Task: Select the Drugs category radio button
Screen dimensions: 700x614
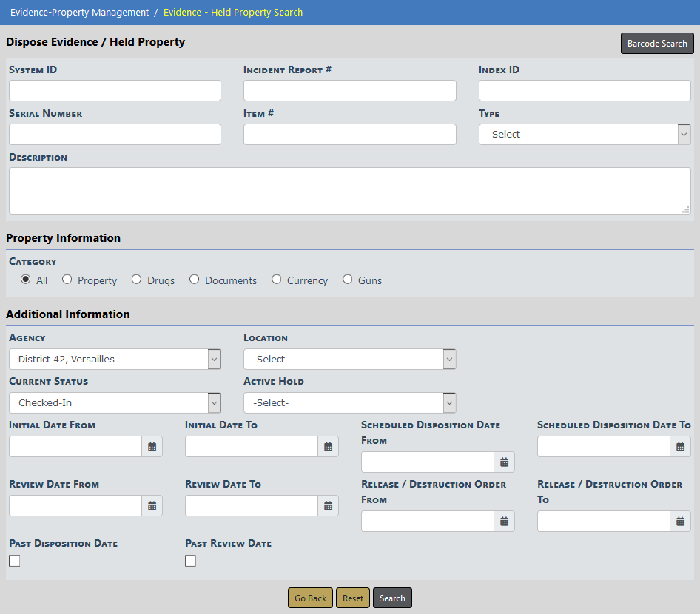Action: (136, 280)
